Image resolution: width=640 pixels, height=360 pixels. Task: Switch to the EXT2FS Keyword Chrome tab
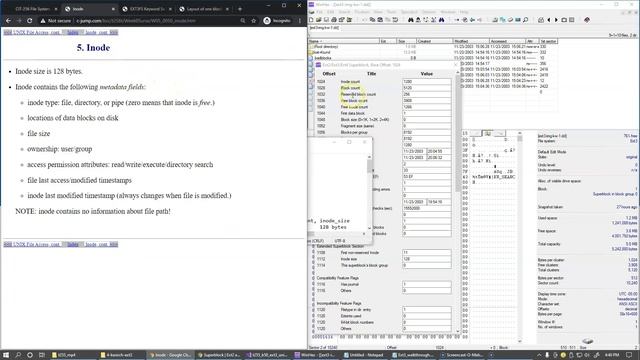(146, 9)
